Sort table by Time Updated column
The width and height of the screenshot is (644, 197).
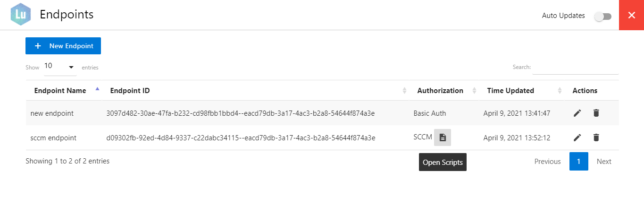point(510,91)
